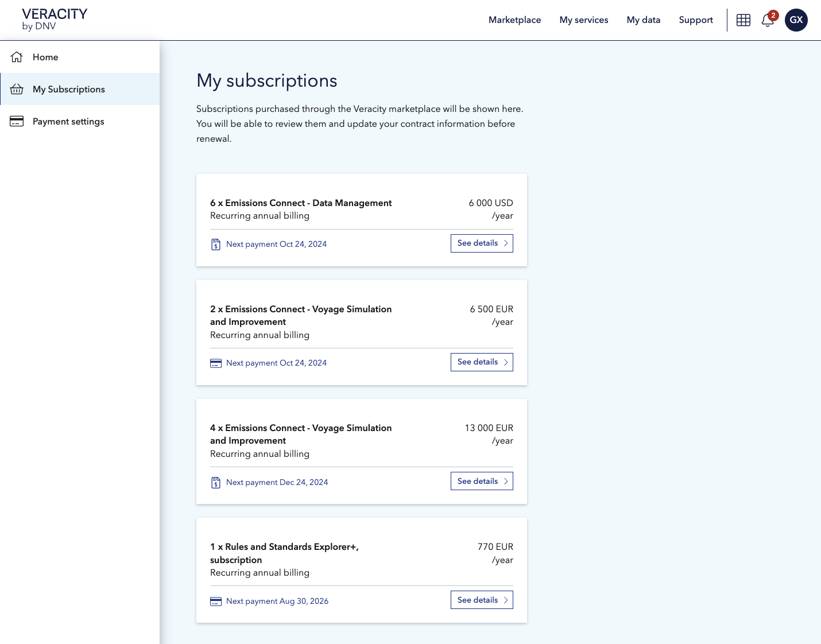
Task: See details for Emissions Connect Data Management
Action: [x=482, y=243]
